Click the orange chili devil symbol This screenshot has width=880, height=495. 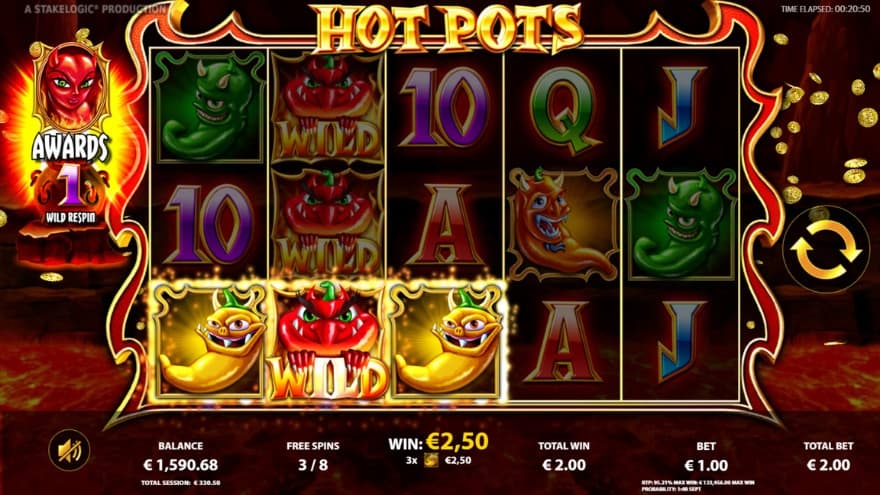tap(563, 223)
